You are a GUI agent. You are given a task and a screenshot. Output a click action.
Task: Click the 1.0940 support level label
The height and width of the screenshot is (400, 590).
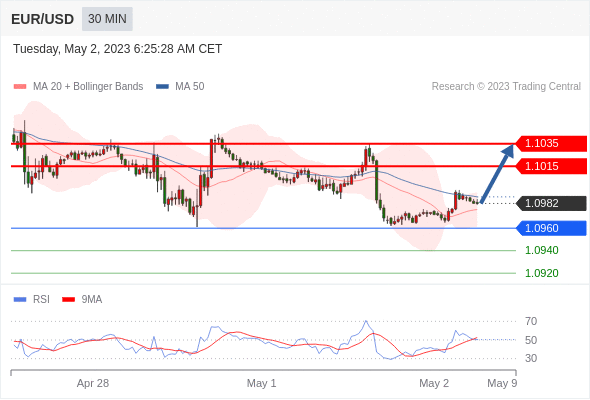coord(541,250)
